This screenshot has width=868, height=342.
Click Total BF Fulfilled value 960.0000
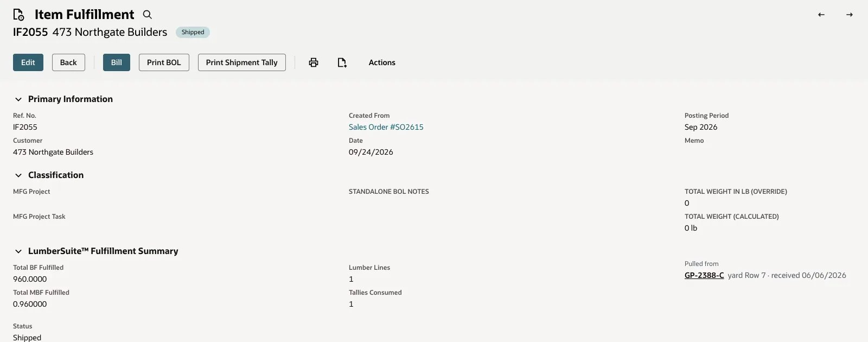point(30,279)
